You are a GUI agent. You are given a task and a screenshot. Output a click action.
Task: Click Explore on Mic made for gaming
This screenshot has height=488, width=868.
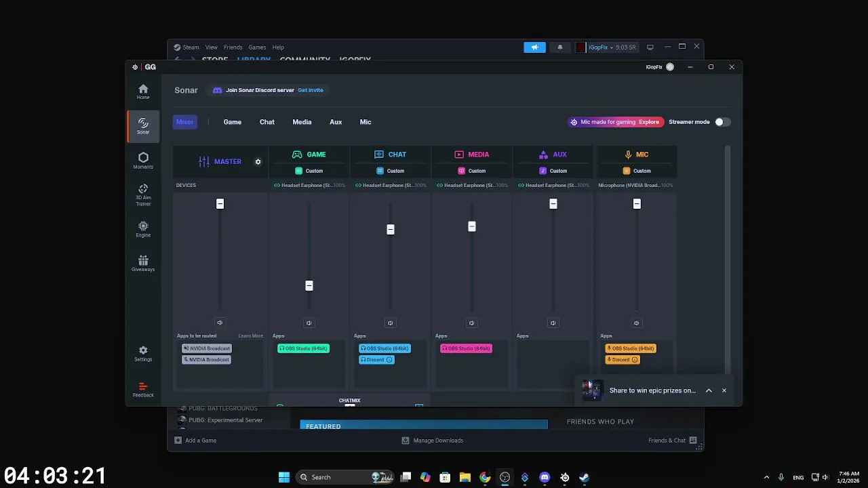click(x=649, y=122)
